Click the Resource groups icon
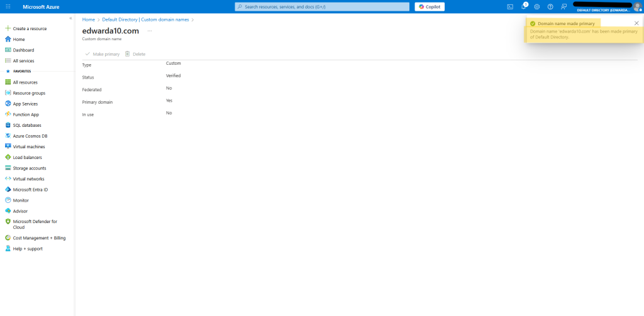The image size is (644, 316). tap(8, 93)
